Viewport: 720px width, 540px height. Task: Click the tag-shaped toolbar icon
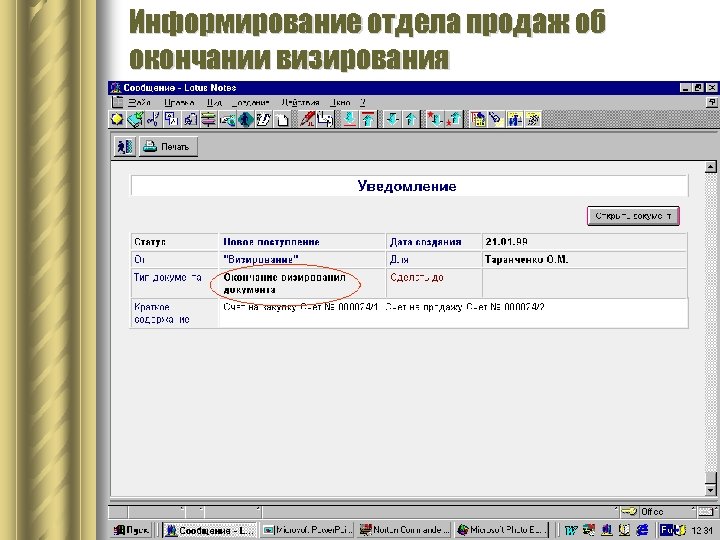coord(496,119)
